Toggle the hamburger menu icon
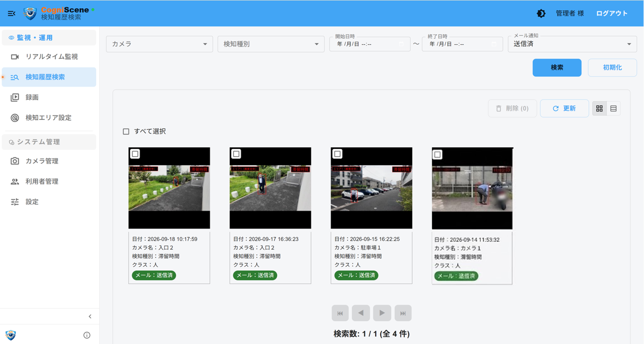644x344 pixels. [11, 14]
